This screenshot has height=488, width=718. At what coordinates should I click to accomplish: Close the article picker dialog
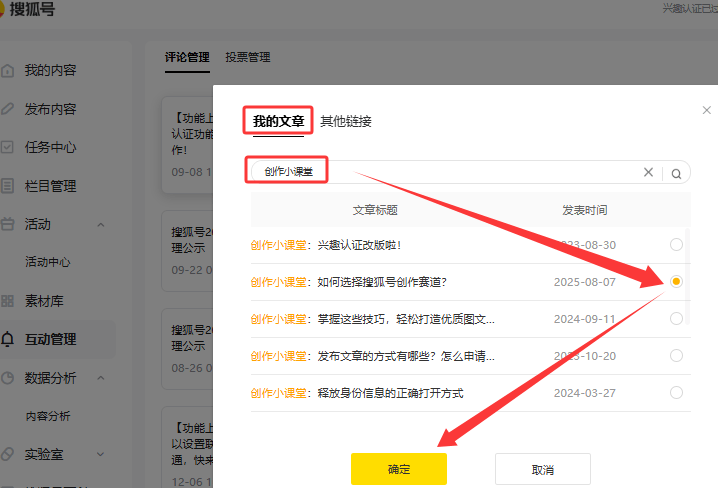click(707, 110)
